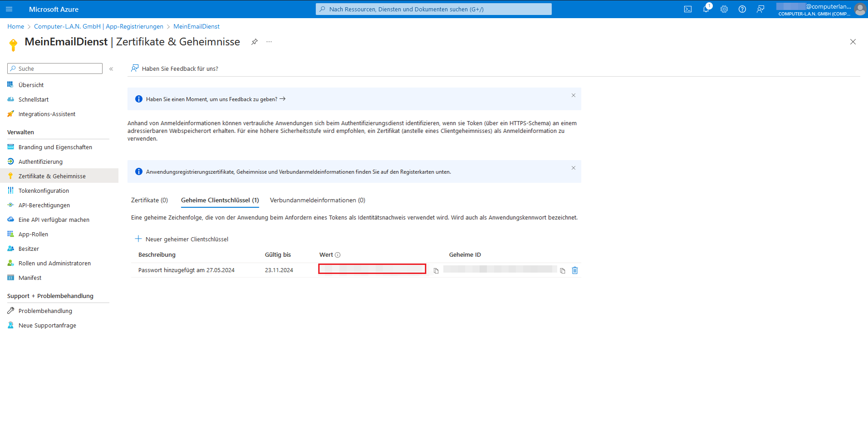Copy the Geheime ID to clipboard
This screenshot has width=868, height=425.
[562, 271]
